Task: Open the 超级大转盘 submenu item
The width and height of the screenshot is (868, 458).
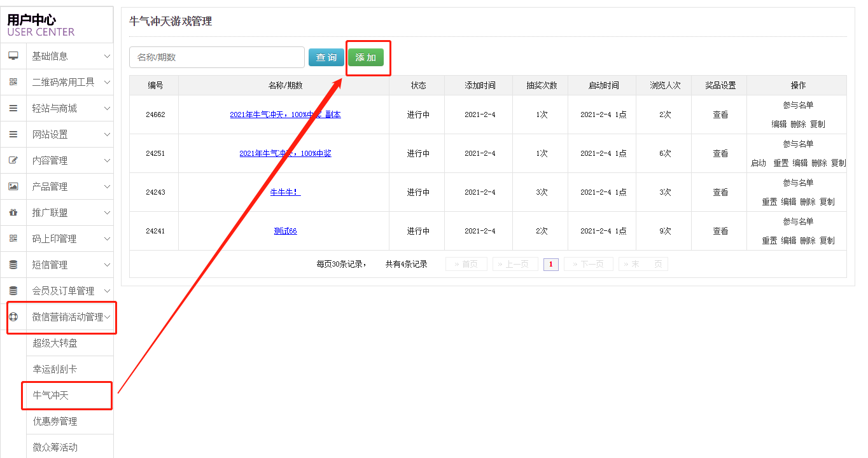Action: click(55, 343)
